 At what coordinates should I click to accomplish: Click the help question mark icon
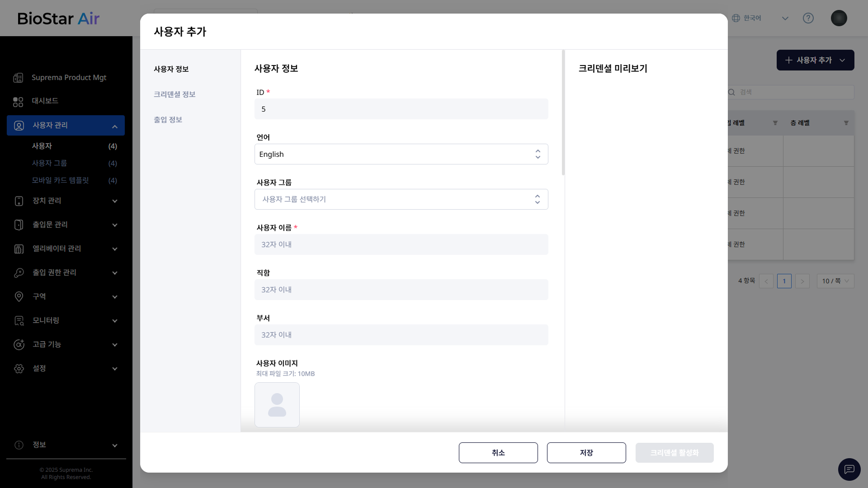808,18
